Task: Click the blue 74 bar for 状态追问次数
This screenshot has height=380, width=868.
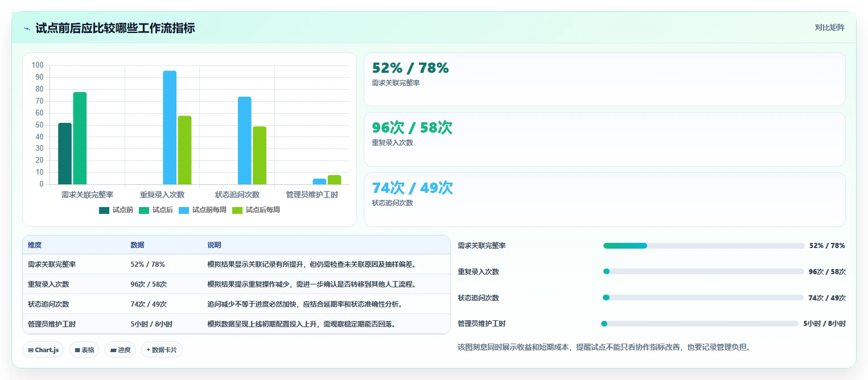Action: [x=245, y=141]
